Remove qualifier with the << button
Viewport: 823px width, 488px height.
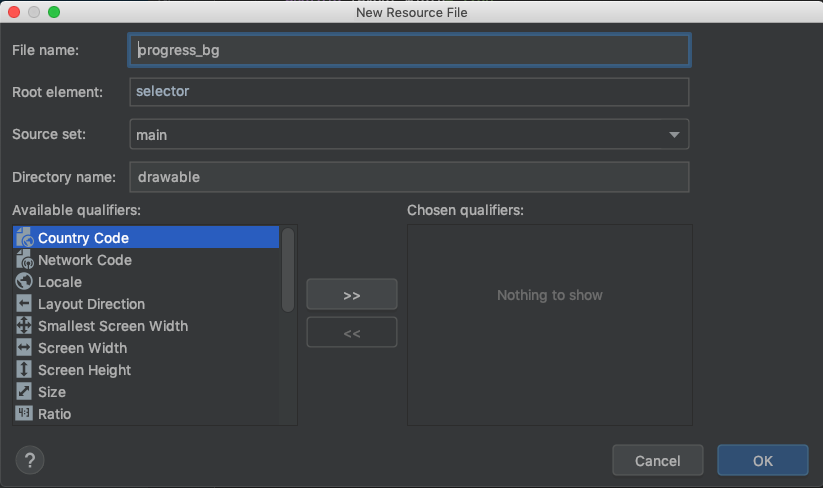click(352, 332)
